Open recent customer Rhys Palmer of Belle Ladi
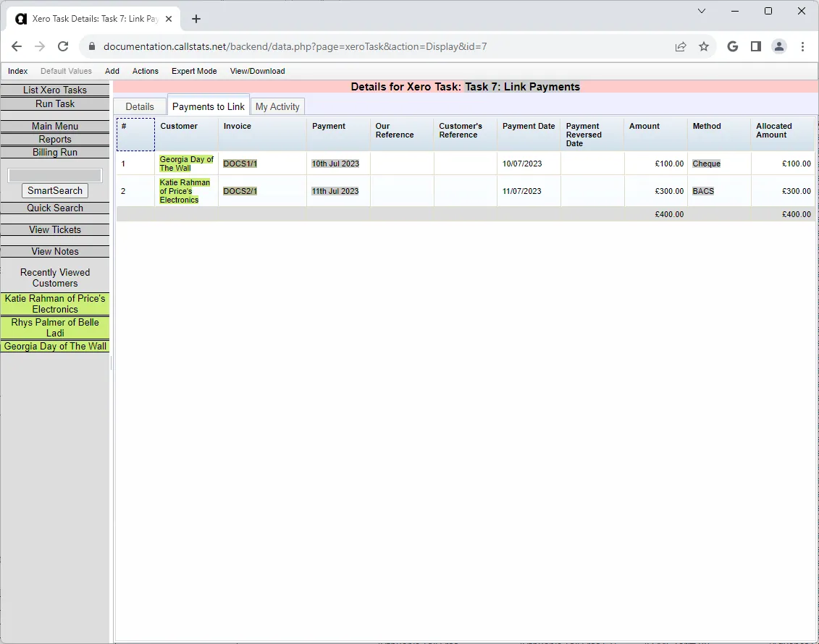 coord(55,328)
